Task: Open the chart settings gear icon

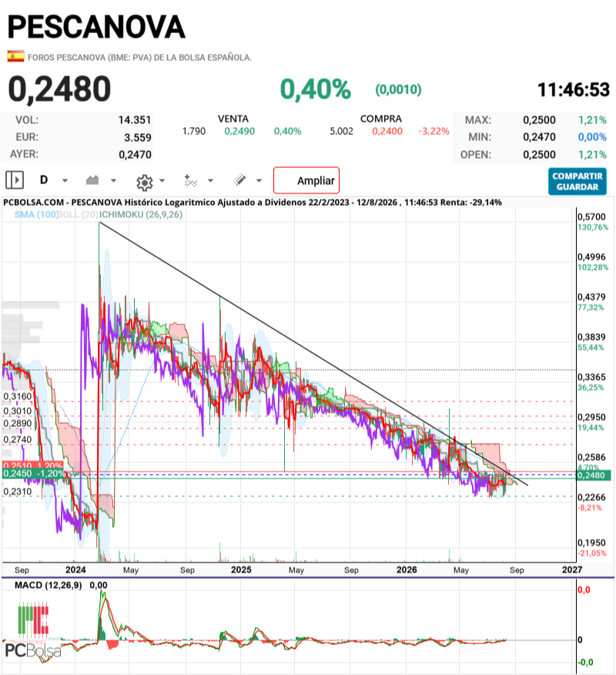Action: (x=145, y=183)
